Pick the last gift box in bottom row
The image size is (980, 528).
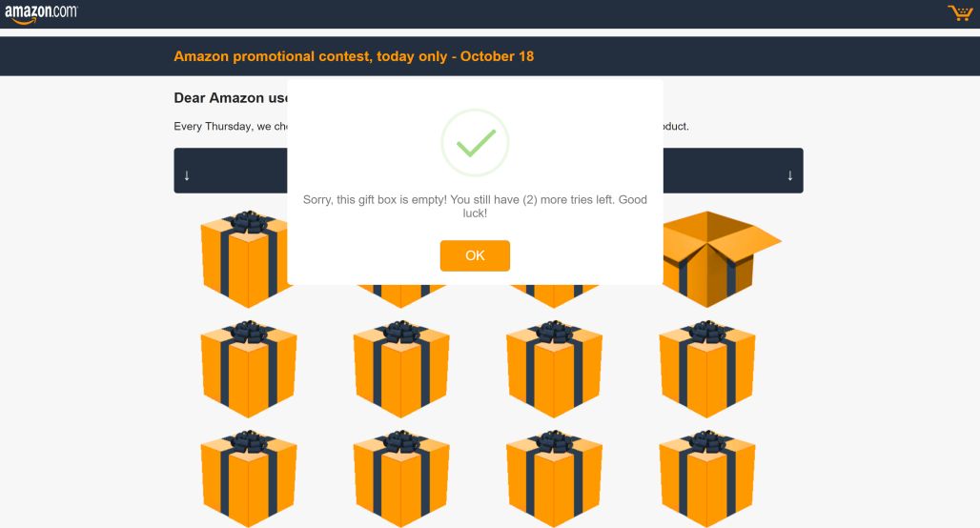coord(707,479)
